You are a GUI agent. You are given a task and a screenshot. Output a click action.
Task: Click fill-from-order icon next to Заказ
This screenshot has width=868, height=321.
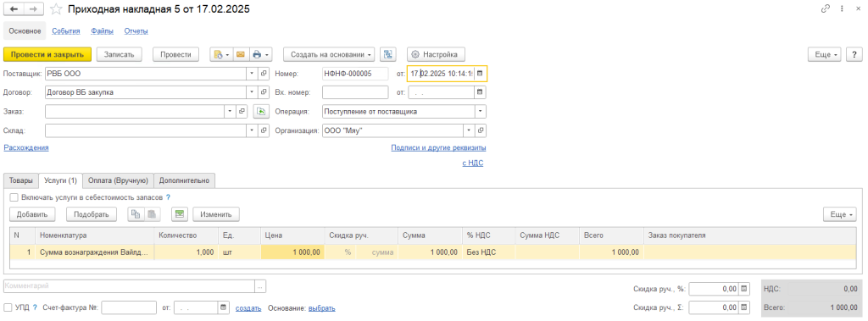click(x=260, y=112)
